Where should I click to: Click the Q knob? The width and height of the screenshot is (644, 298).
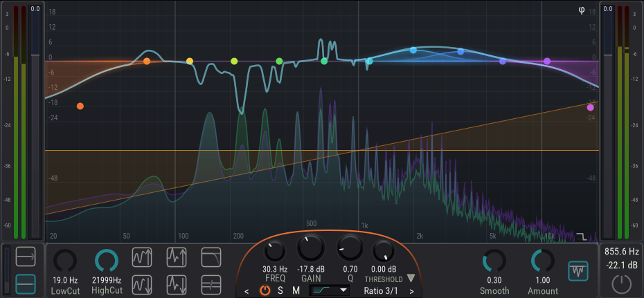(350, 249)
